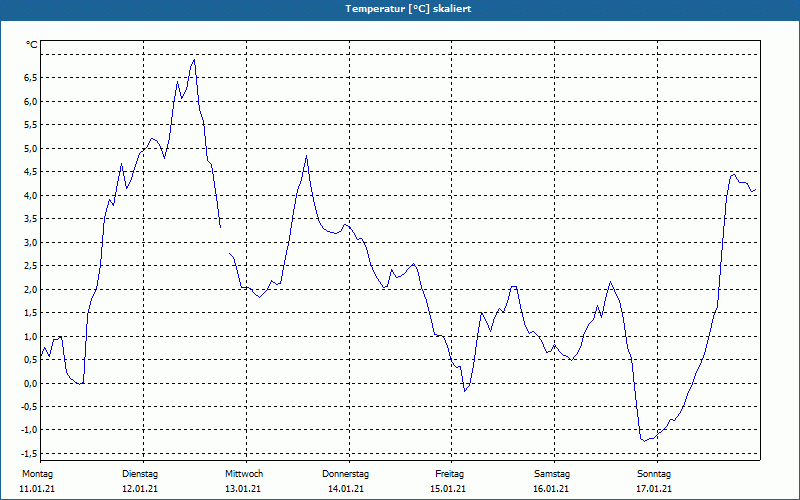Click the 1,5 y-axis value
800x500 pixels.
coord(30,312)
